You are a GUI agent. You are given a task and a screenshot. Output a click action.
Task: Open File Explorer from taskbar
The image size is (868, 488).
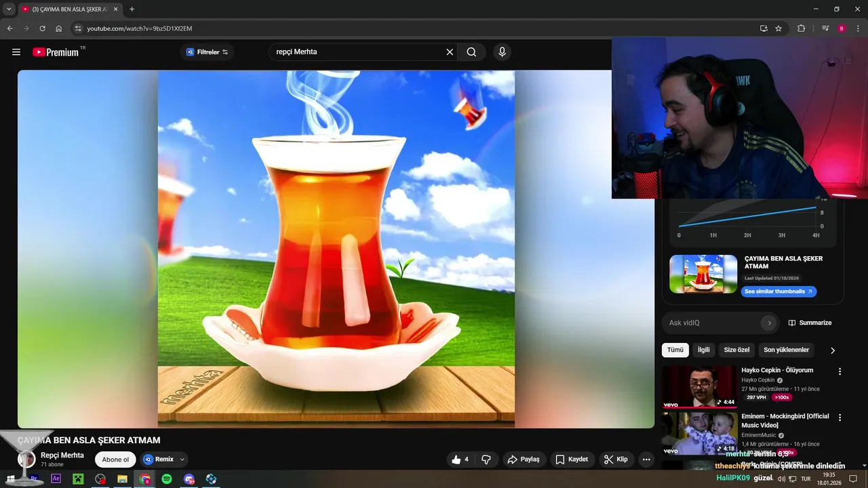(x=122, y=479)
